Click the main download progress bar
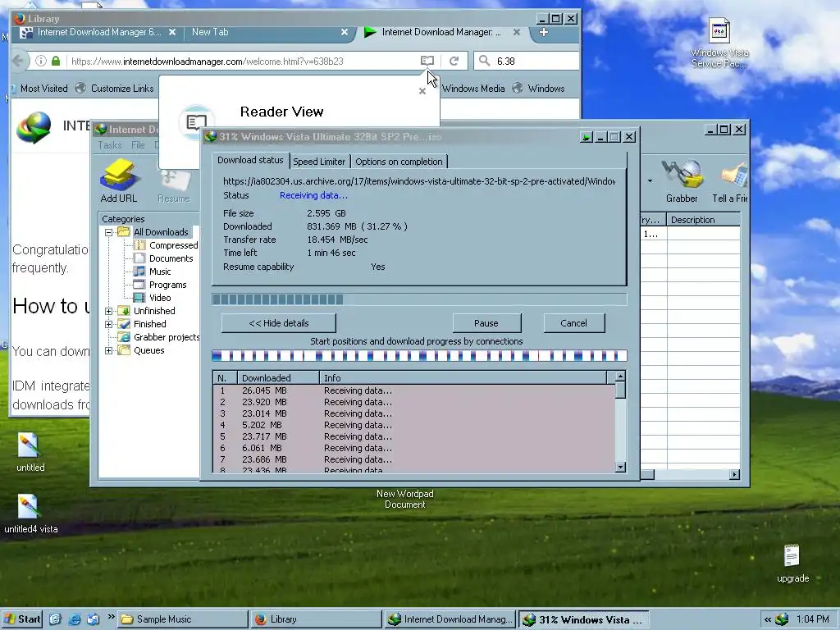 coord(419,299)
